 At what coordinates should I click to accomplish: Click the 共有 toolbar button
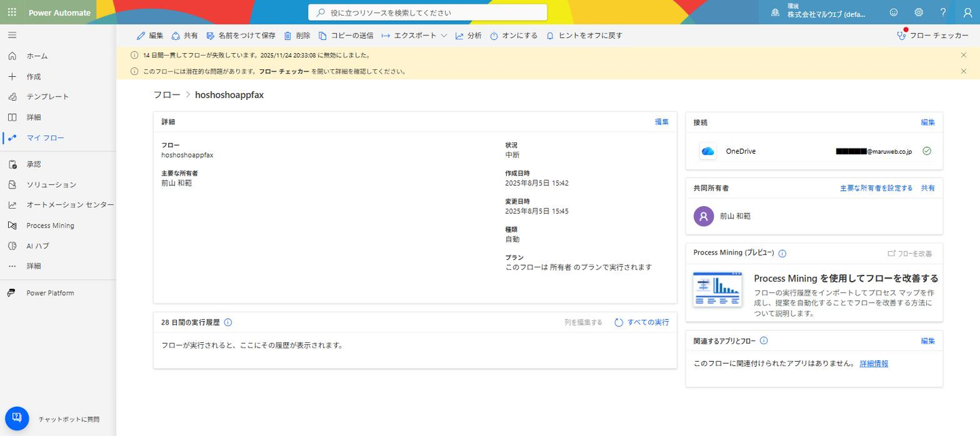pyautogui.click(x=184, y=35)
